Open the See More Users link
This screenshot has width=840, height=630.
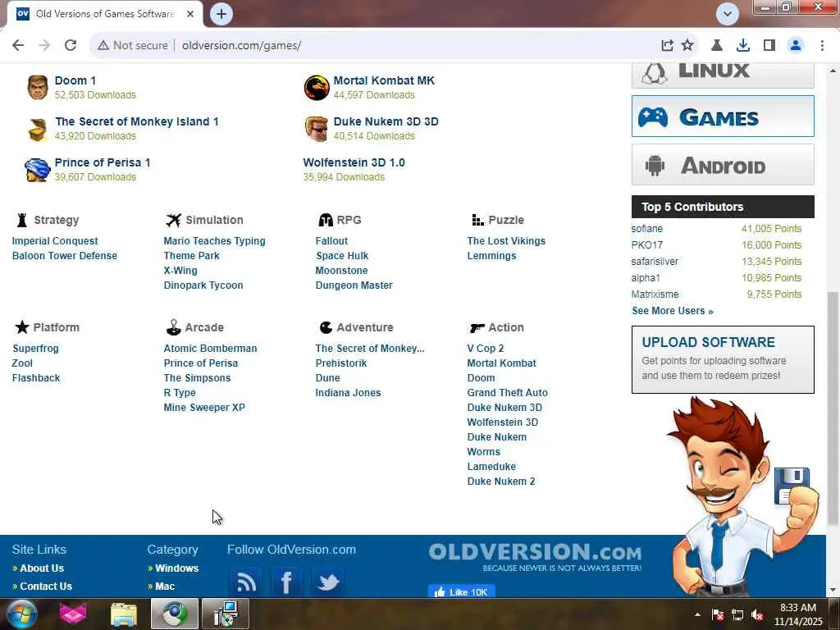(x=673, y=311)
